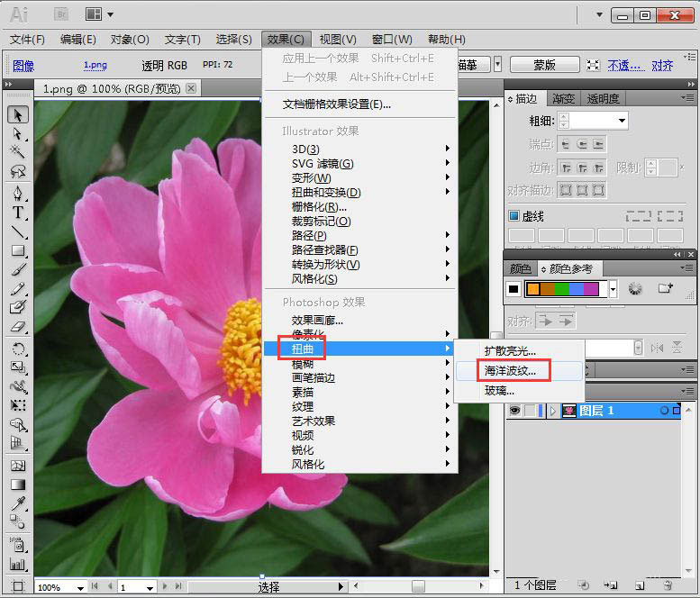Select the Direct Selection tool

[18, 134]
